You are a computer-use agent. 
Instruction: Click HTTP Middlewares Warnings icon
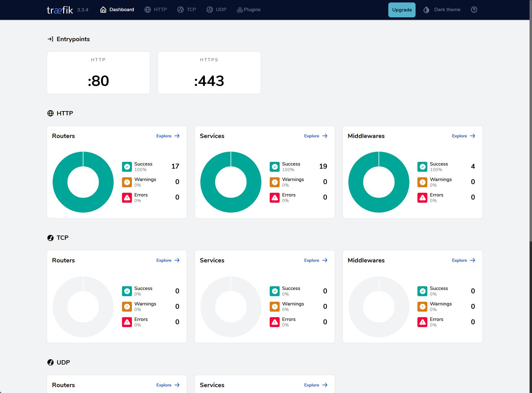tap(422, 182)
